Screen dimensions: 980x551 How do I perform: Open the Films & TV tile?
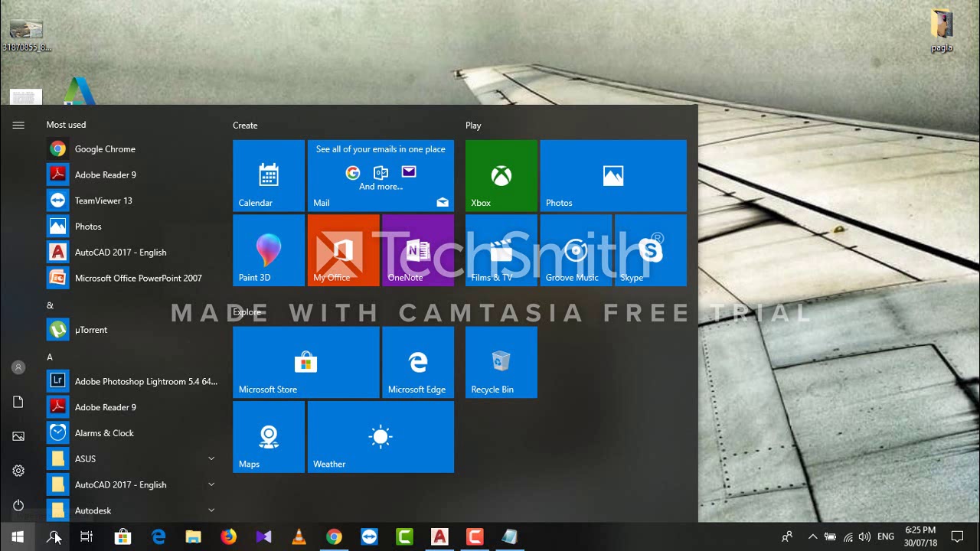501,250
